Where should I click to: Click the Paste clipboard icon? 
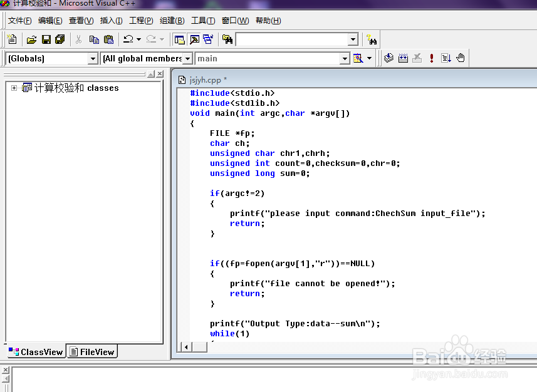pos(108,39)
